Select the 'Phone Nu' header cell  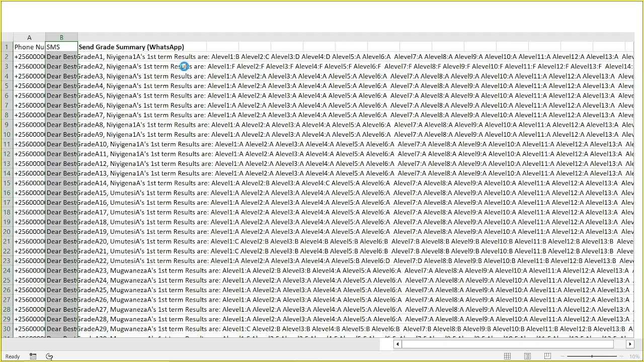pyautogui.click(x=29, y=47)
